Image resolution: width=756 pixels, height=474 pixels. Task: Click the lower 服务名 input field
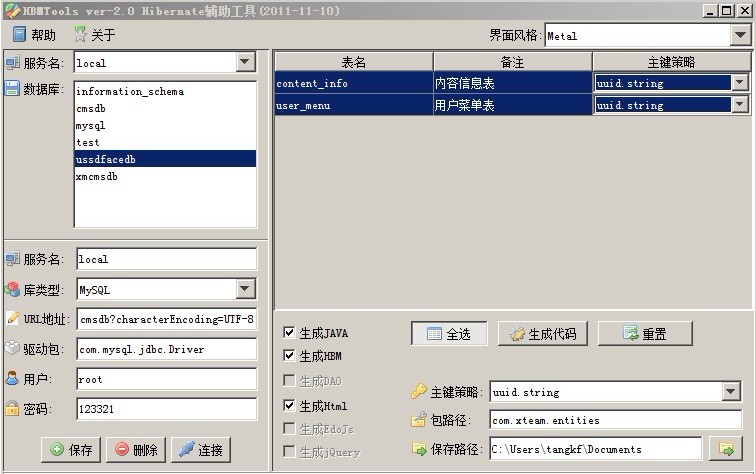click(x=167, y=259)
